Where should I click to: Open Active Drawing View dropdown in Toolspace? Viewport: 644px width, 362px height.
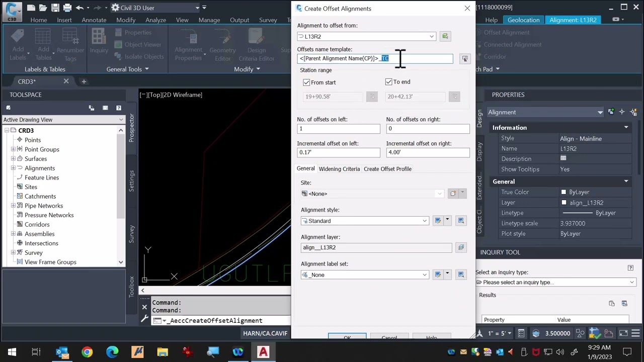tap(63, 120)
